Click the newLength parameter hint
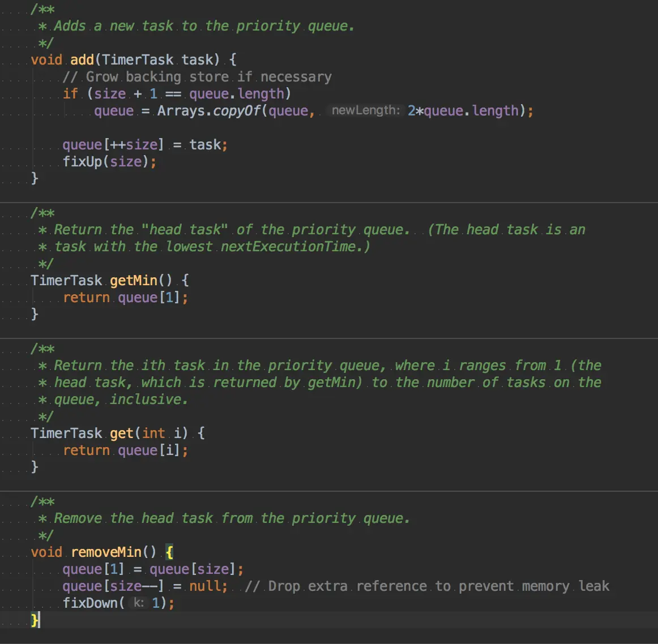658x644 pixels. point(365,110)
